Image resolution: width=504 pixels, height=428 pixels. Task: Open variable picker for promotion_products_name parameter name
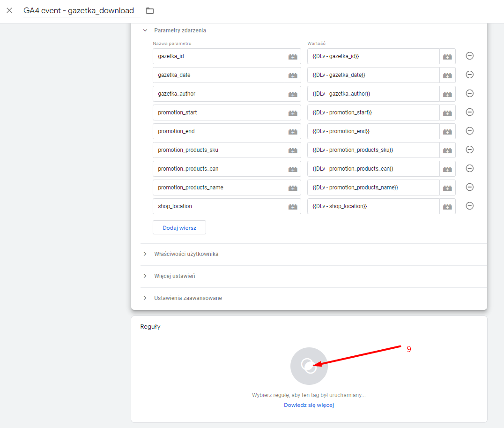293,188
